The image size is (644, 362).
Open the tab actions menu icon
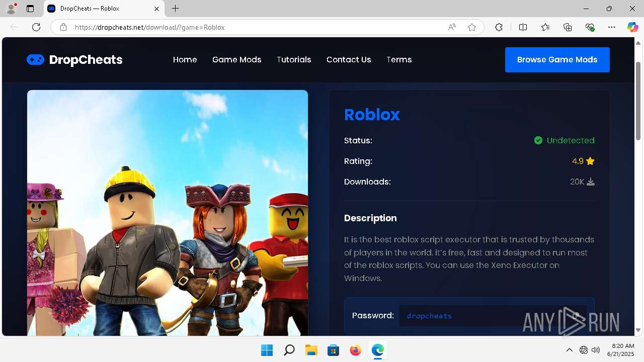click(30, 9)
